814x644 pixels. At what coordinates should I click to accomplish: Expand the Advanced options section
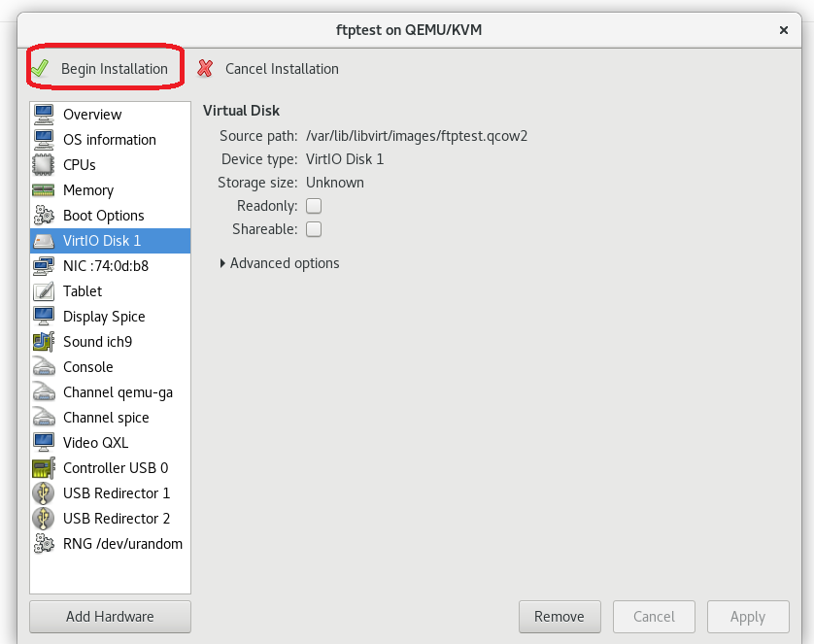coord(280,263)
